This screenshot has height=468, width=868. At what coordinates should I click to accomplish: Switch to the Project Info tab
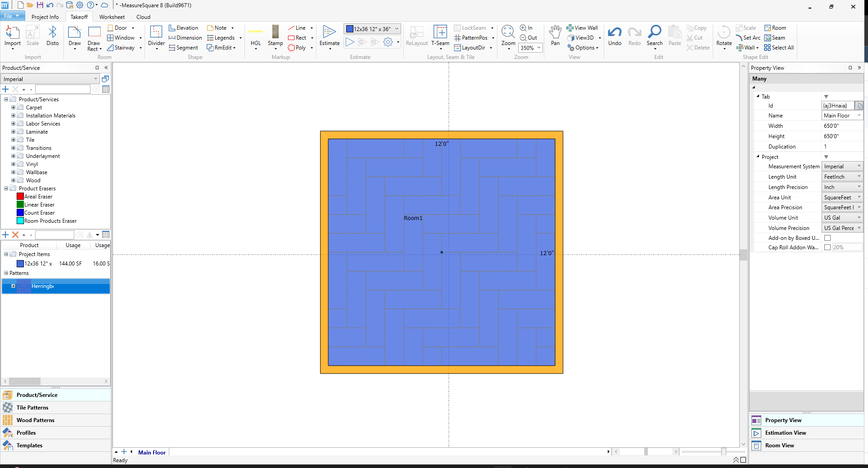click(x=45, y=17)
